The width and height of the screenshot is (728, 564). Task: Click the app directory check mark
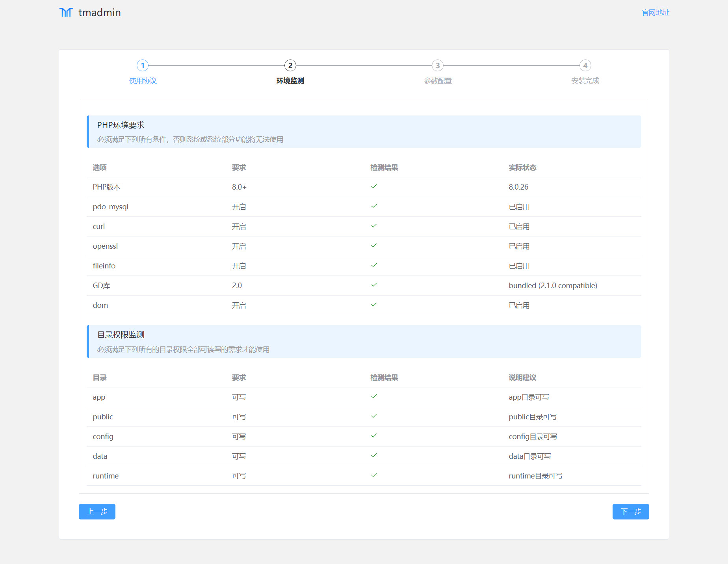pos(374,396)
